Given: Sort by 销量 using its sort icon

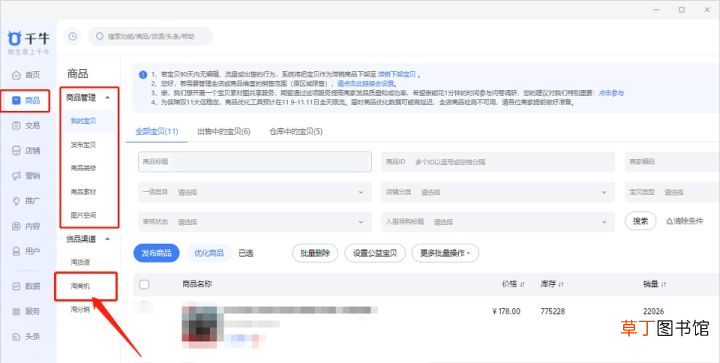Looking at the screenshot, I should point(663,285).
